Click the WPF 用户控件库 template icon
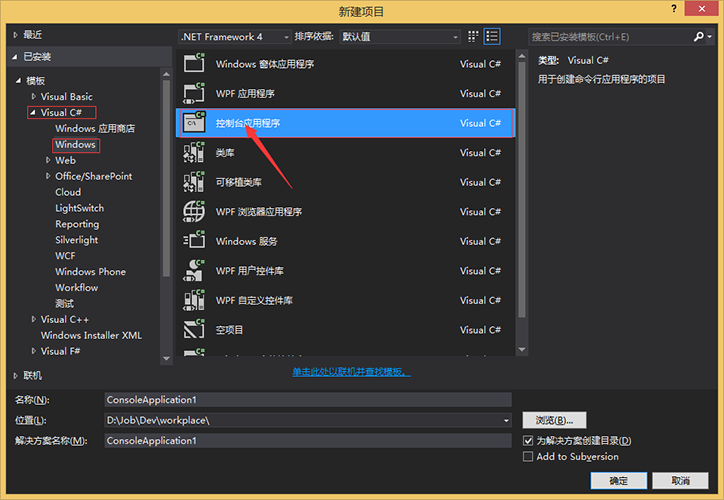 click(194, 271)
